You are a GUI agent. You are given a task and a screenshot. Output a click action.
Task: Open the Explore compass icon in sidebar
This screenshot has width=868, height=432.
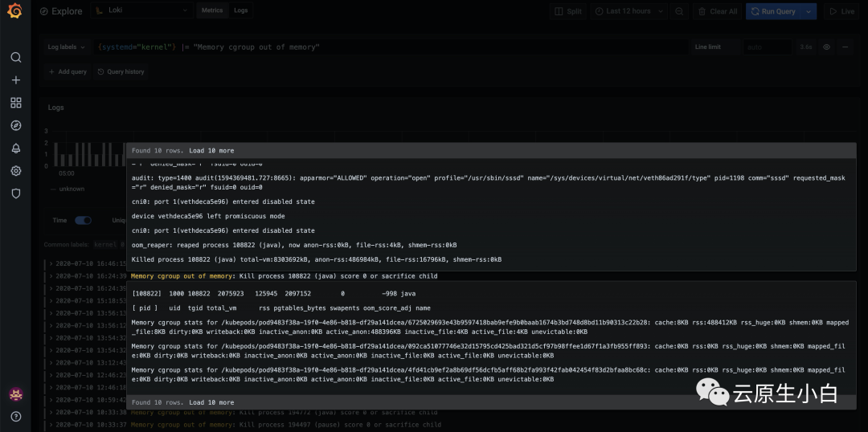(x=15, y=125)
